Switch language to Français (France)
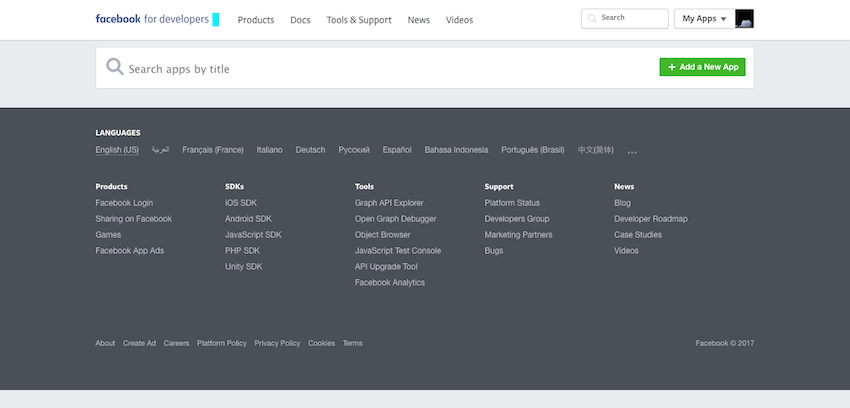Image resolution: width=850 pixels, height=408 pixels. (213, 150)
